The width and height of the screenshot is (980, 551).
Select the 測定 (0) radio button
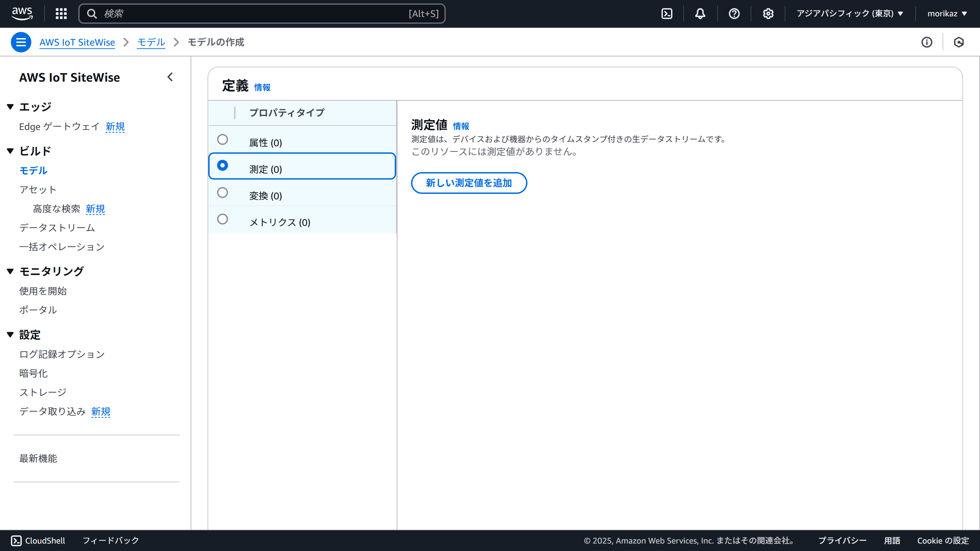coord(223,165)
